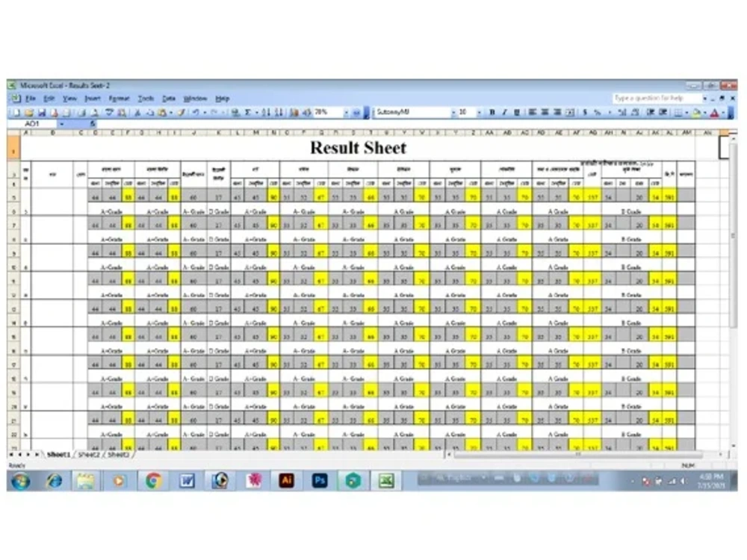
Task: Open the Window menu
Action: [195, 99]
